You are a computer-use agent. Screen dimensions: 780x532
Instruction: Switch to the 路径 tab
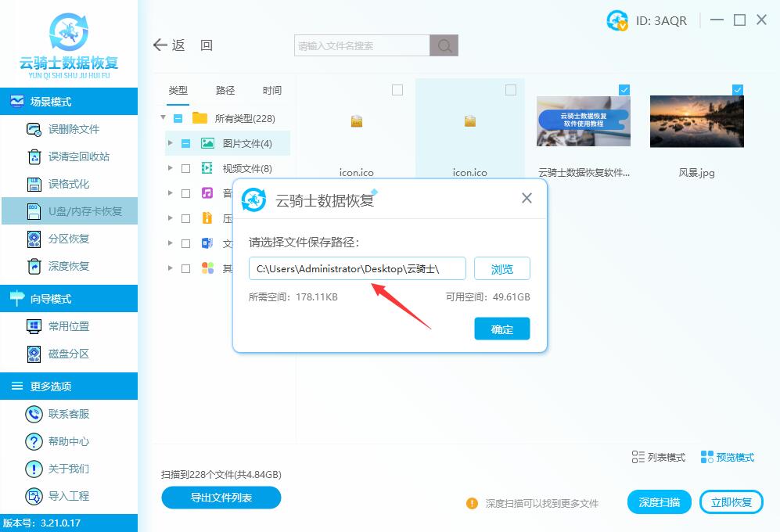pyautogui.click(x=225, y=91)
